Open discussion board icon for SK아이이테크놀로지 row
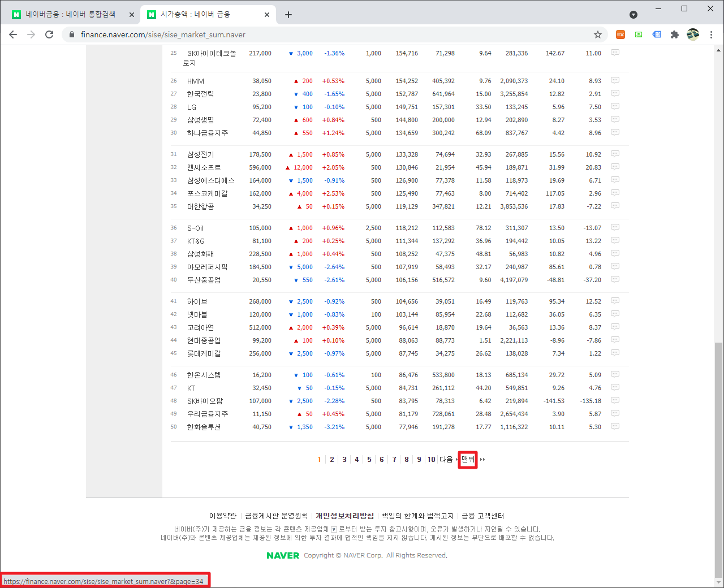724x588 pixels. (615, 53)
